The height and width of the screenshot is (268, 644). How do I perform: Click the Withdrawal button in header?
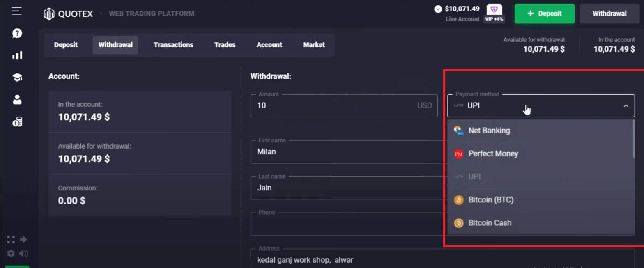[609, 14]
